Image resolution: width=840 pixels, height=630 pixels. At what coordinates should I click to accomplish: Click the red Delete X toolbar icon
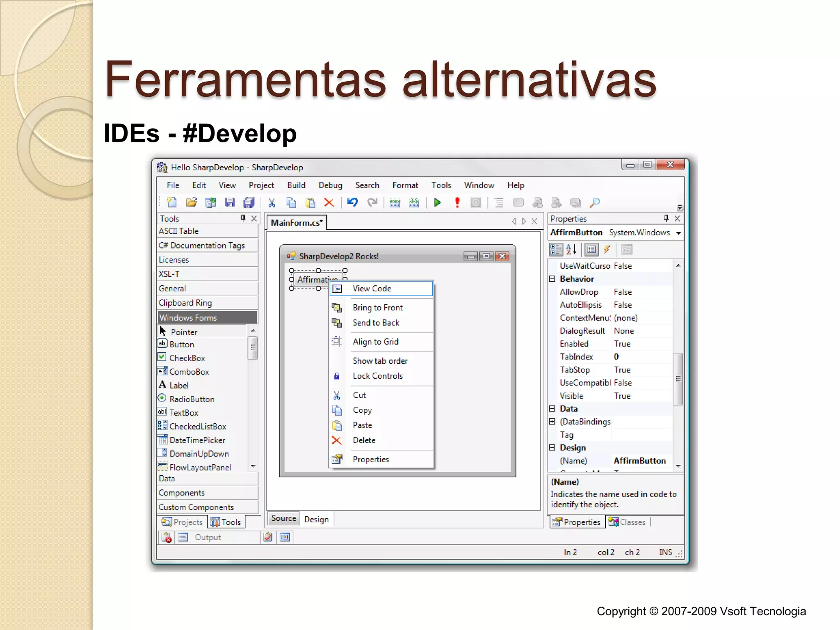[329, 202]
